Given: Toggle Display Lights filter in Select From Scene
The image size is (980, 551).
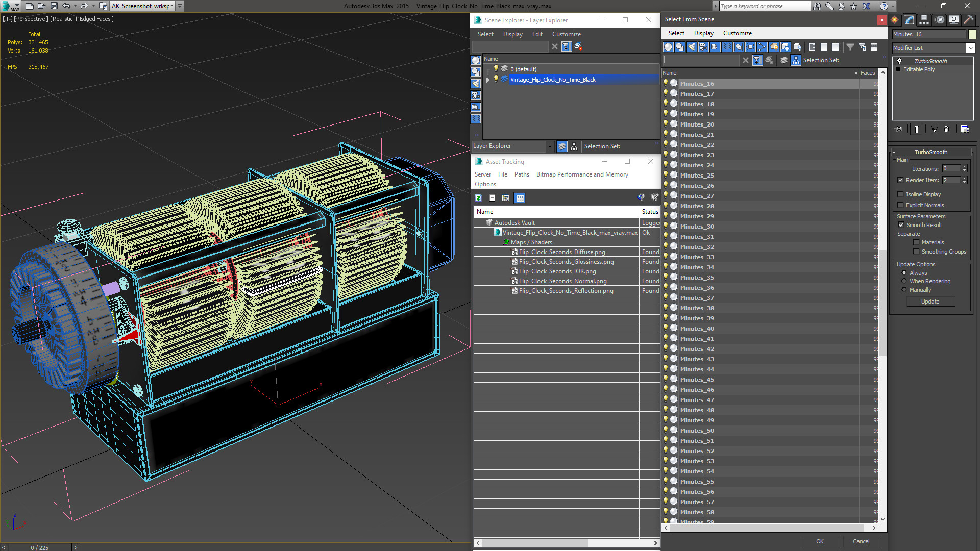Looking at the screenshot, I should 692,47.
